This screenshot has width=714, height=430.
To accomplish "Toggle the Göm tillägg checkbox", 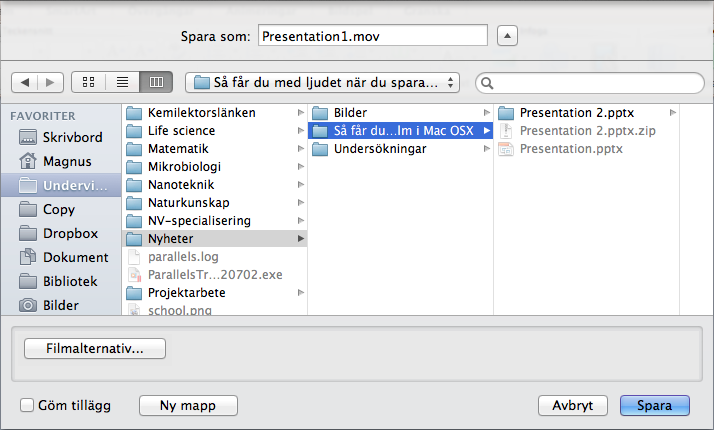I will tap(27, 405).
